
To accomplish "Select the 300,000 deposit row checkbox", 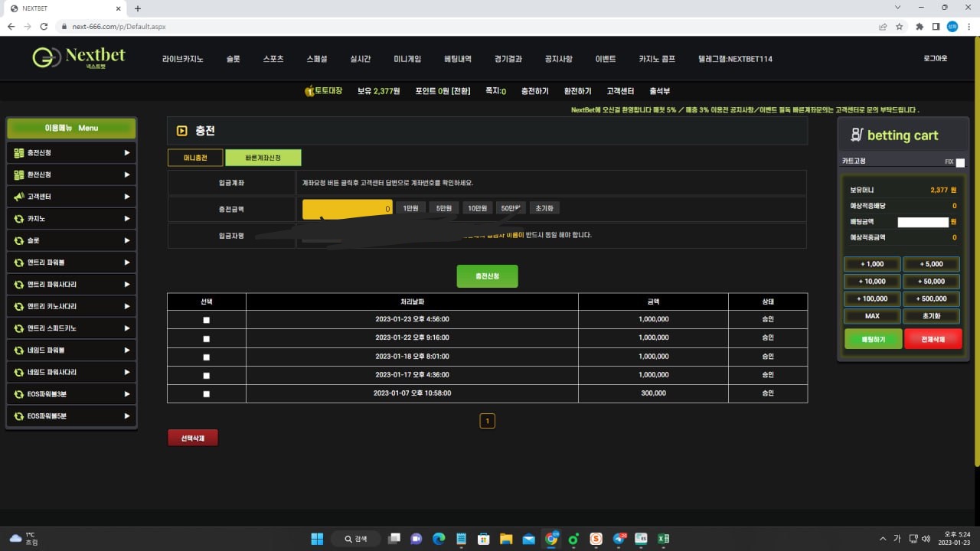I will pyautogui.click(x=206, y=394).
